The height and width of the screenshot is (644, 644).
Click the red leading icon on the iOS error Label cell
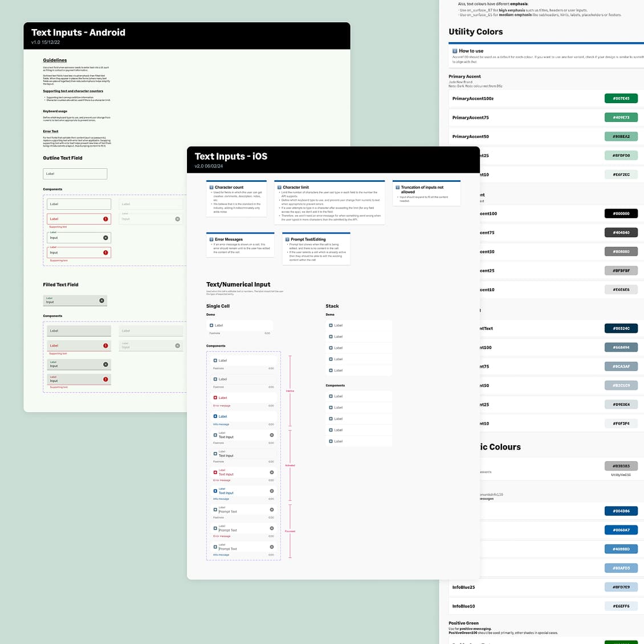215,398
